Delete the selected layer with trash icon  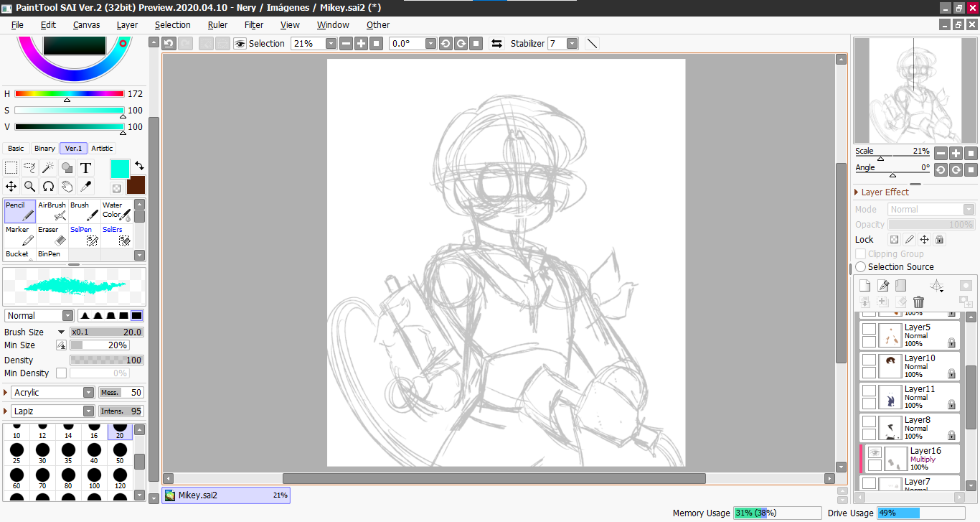pos(919,302)
